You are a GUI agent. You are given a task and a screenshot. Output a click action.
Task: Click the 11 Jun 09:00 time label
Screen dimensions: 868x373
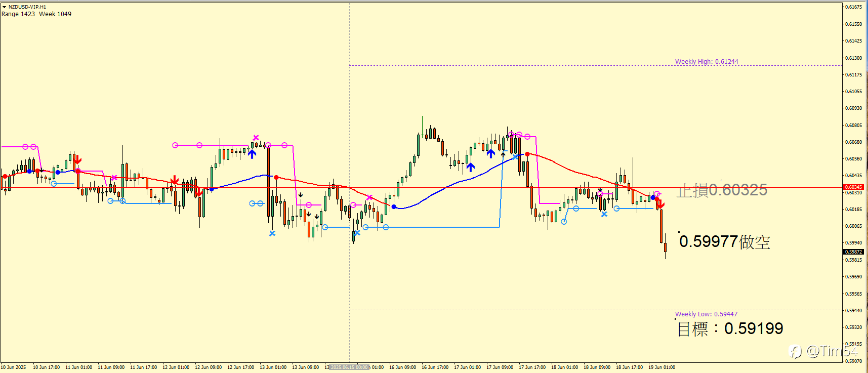point(111,367)
